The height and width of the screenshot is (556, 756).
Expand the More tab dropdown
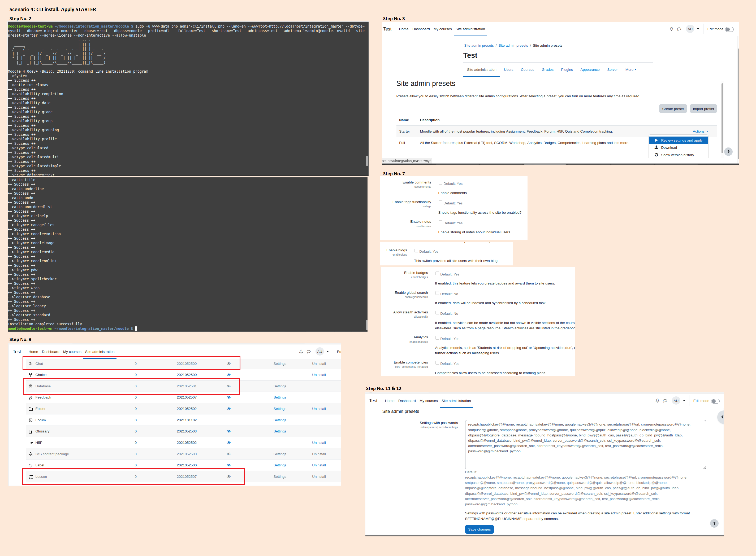coord(631,70)
